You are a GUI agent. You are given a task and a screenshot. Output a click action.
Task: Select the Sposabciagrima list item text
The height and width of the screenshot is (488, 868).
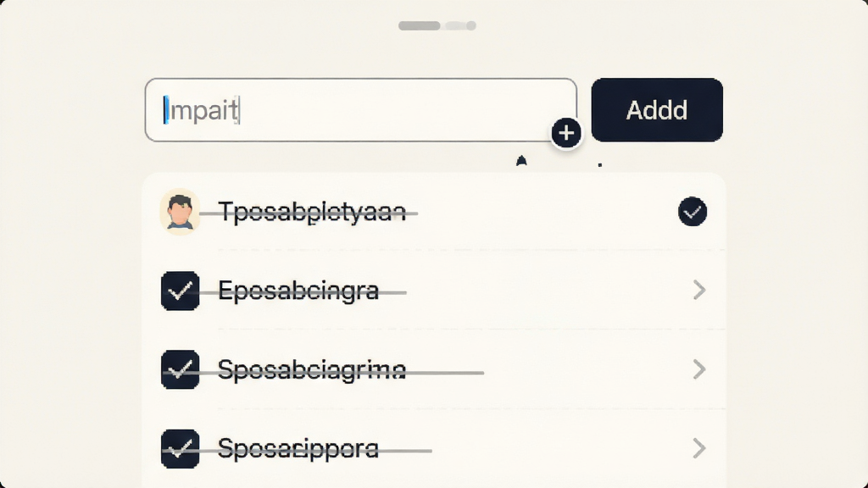[x=312, y=370]
